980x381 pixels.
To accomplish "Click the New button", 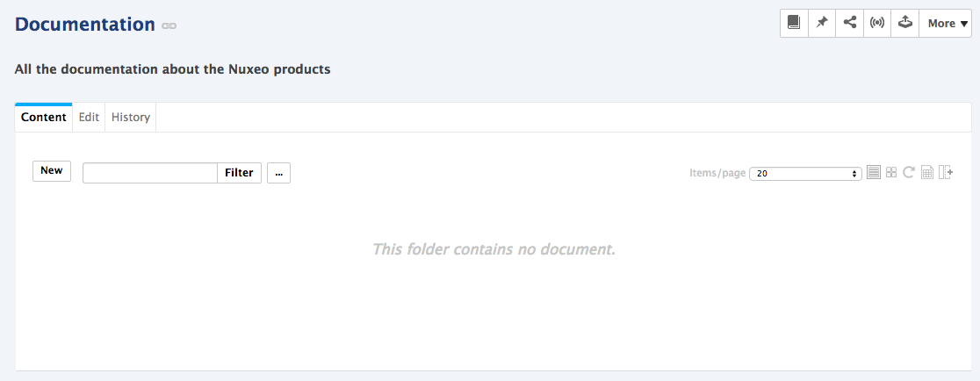I will coord(52,170).
